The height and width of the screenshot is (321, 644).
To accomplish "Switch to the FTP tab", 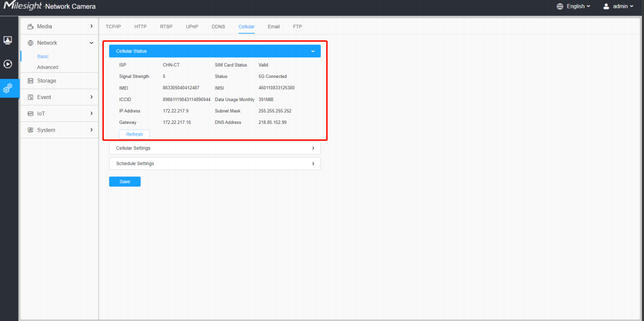I will 298,26.
